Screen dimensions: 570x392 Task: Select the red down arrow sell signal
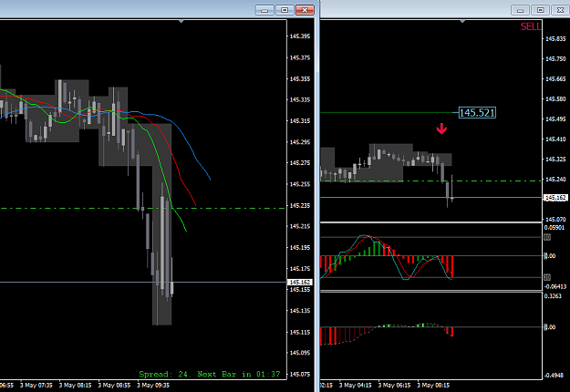[441, 129]
